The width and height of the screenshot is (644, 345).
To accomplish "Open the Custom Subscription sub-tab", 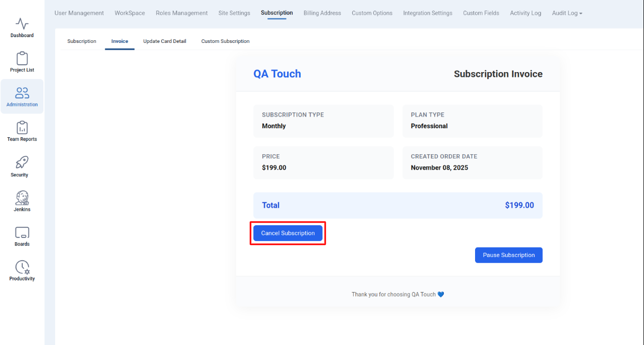I will tap(225, 41).
